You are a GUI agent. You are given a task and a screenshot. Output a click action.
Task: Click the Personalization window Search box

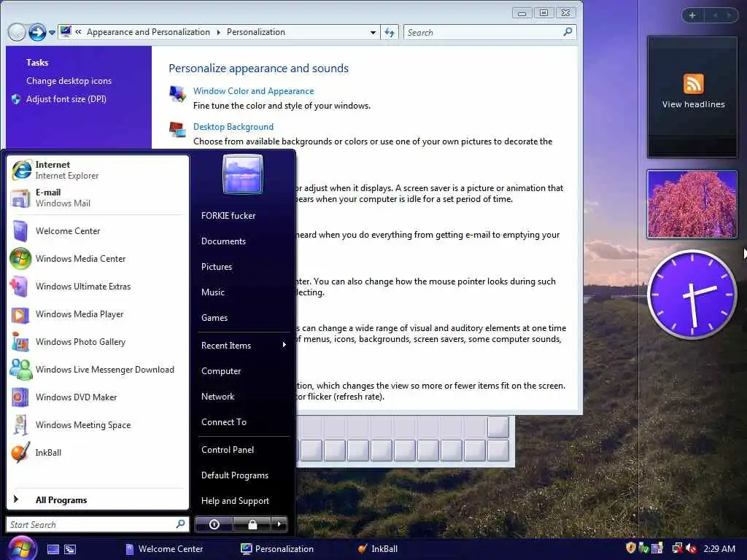point(489,32)
